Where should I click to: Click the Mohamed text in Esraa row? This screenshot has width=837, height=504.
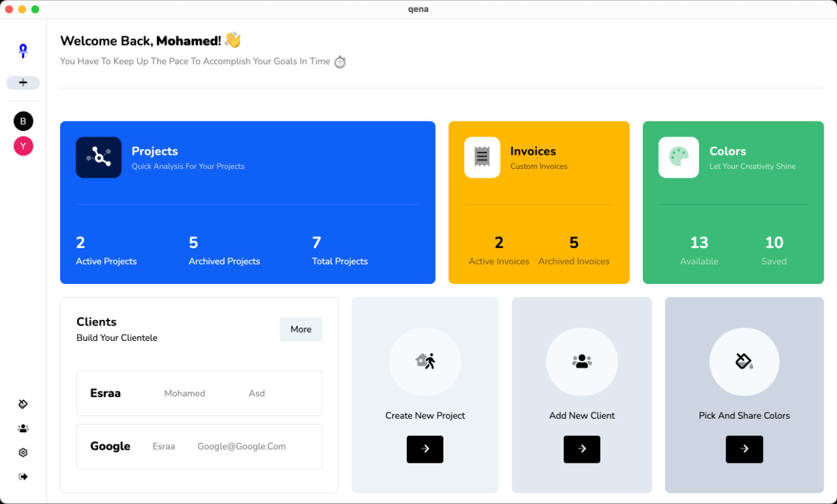click(x=185, y=393)
